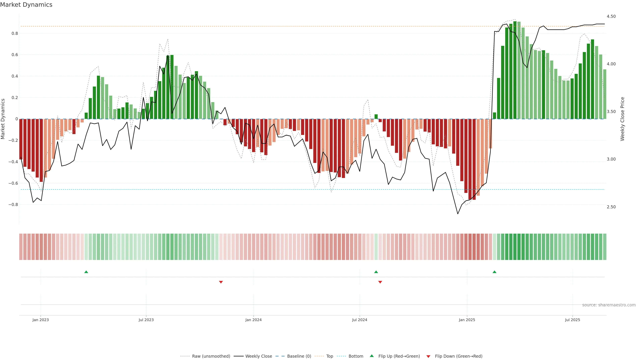Click the Weekly Close black line legend sample
This screenshot has width=644, height=362.
click(238, 356)
